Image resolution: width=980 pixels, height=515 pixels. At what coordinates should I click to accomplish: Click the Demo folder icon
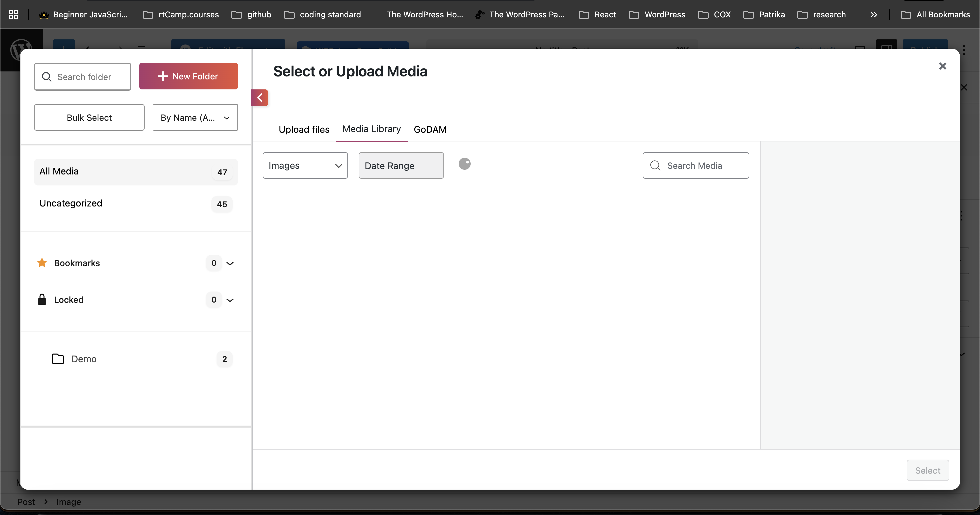point(58,359)
